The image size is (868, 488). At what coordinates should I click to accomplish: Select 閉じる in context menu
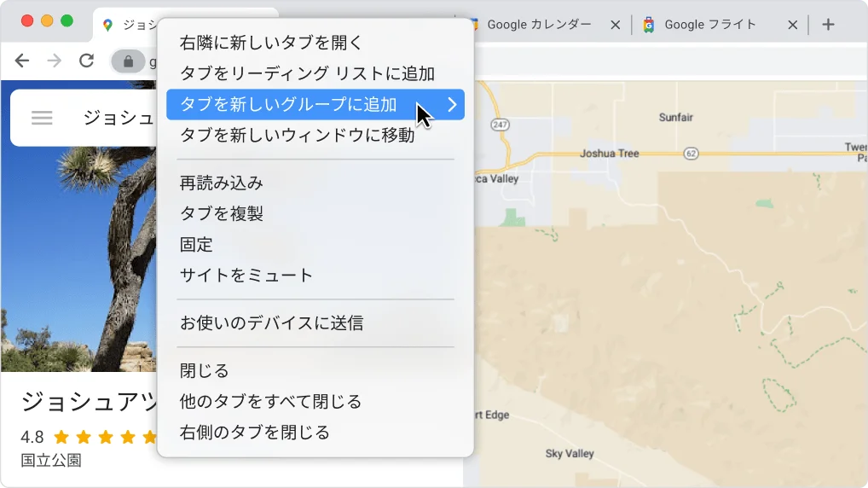(x=315, y=370)
